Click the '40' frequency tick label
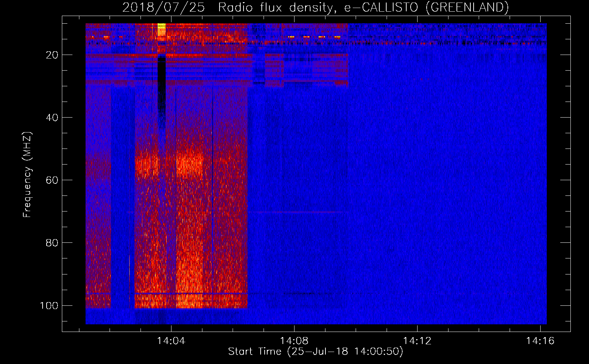The width and height of the screenshot is (589, 364). 52,118
